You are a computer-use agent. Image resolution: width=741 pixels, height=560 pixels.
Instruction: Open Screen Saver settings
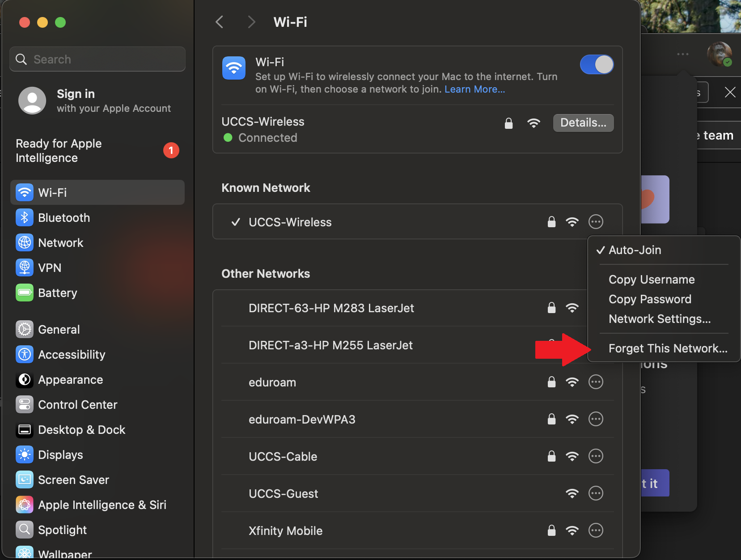[x=97, y=479]
